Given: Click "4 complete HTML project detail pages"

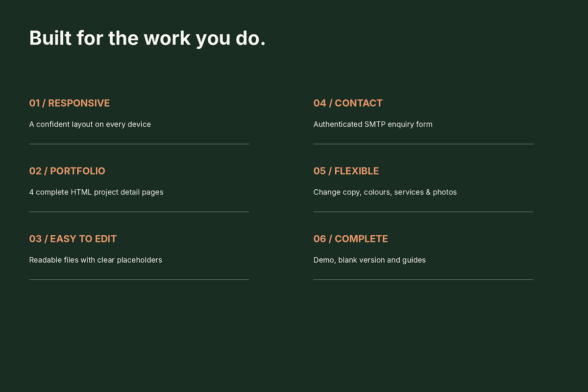Looking at the screenshot, I should pyautogui.click(x=96, y=192).
